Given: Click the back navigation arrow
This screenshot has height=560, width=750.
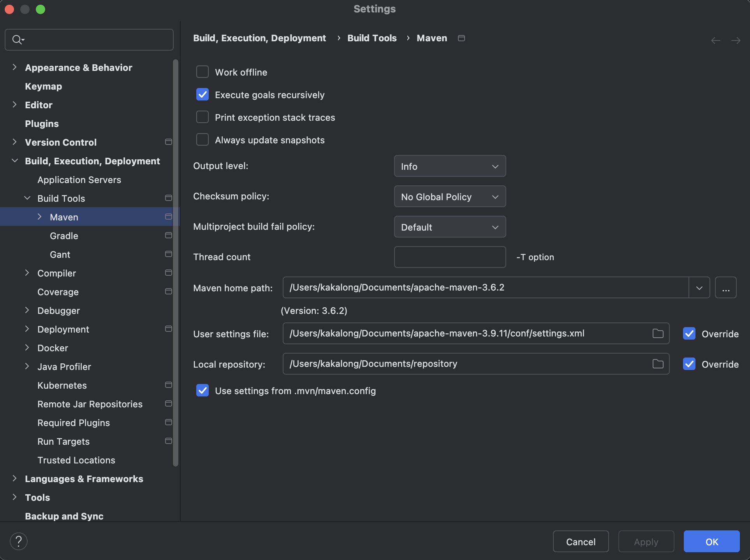Looking at the screenshot, I should point(715,41).
